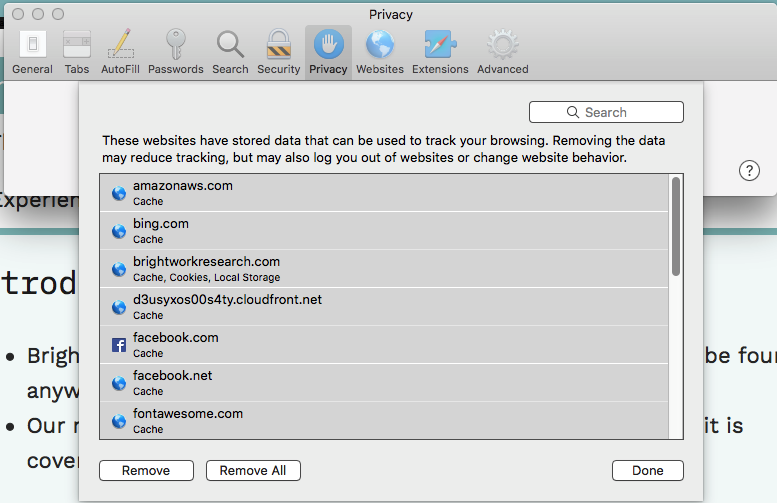Click the globe icon beside d3usyxos00s4ty.cloudfront.net

click(x=119, y=307)
